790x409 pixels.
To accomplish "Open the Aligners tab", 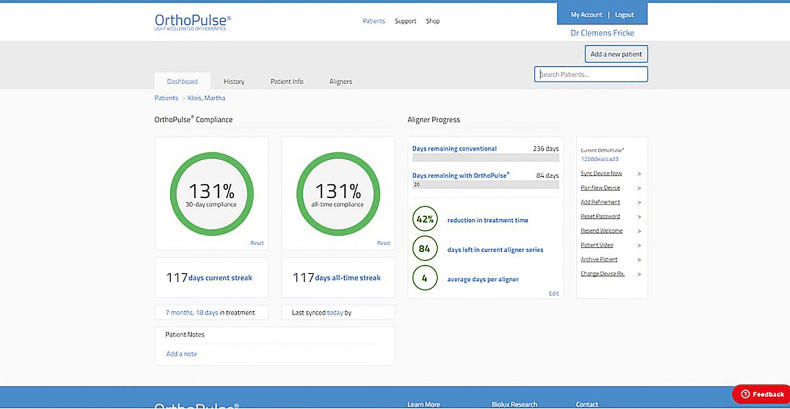I will pos(341,81).
